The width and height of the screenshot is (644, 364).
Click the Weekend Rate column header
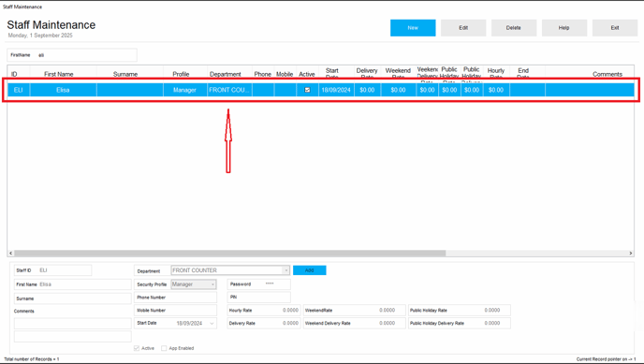coord(398,74)
